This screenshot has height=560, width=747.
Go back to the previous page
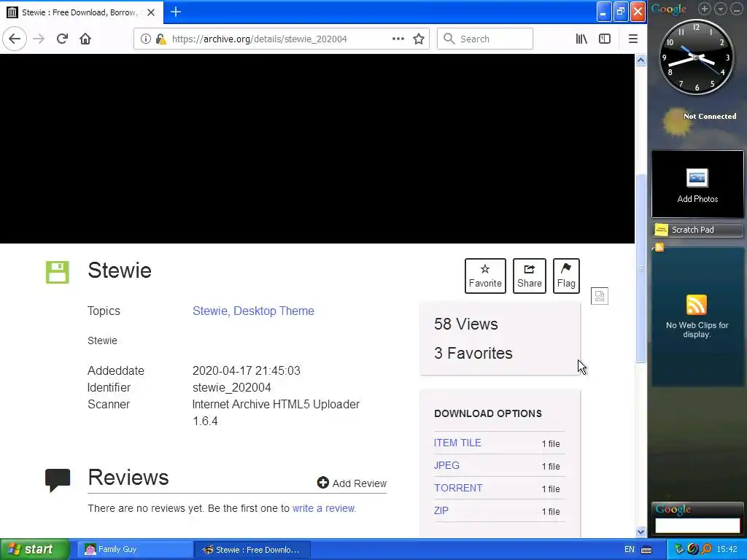15,39
